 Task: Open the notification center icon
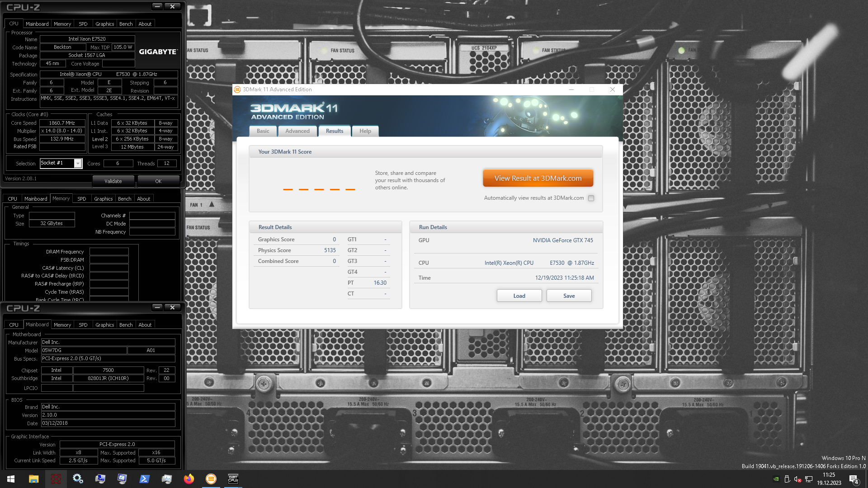tap(854, 479)
